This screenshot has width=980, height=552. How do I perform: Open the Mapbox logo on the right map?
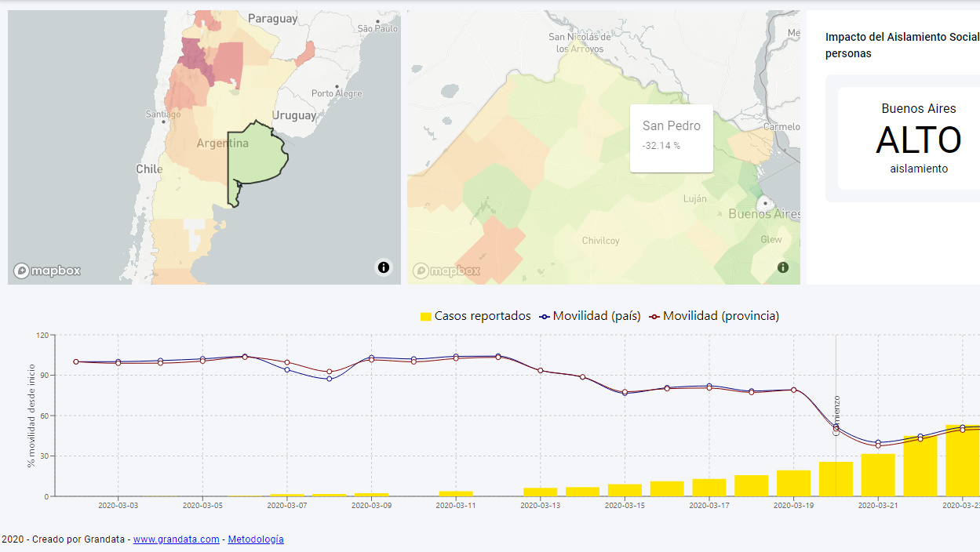446,271
